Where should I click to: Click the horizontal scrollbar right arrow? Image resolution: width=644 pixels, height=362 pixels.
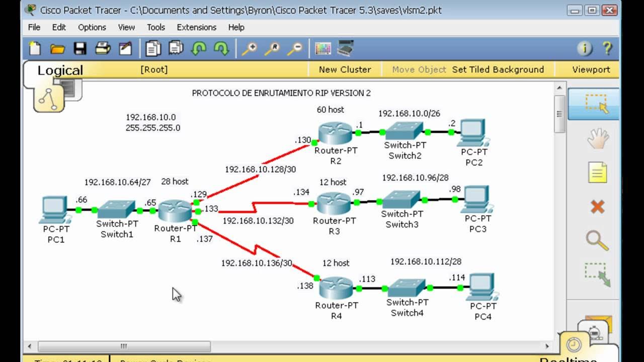548,346
